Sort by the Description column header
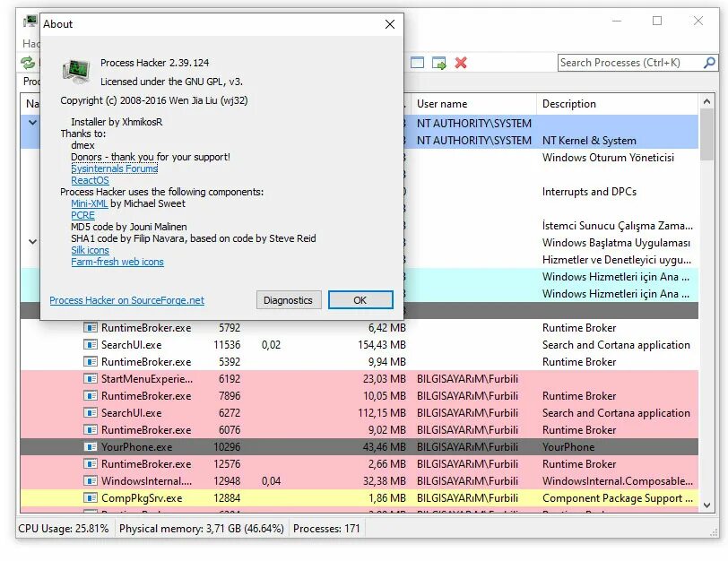Viewport: 728px width, 561px height. click(617, 103)
